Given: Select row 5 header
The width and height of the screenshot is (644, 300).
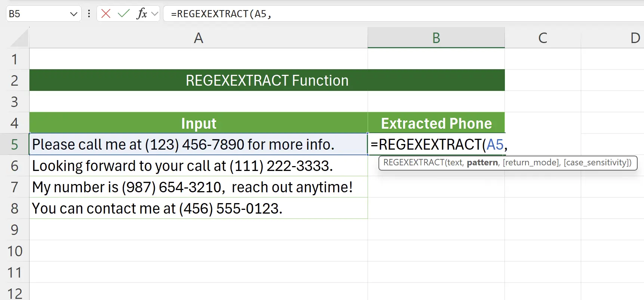Looking at the screenshot, I should 15,144.
